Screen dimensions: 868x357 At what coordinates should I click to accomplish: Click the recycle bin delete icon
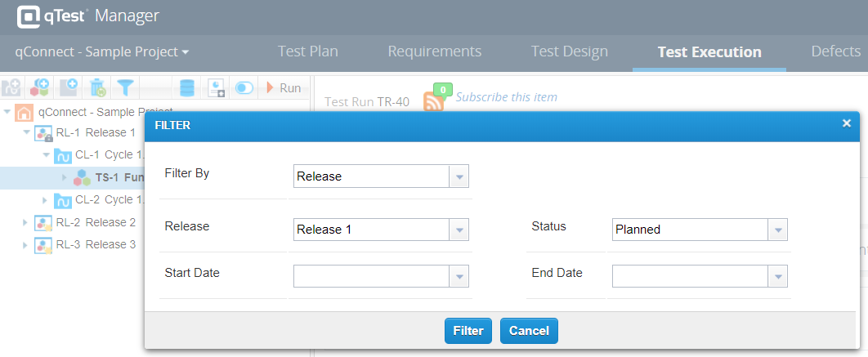(97, 87)
